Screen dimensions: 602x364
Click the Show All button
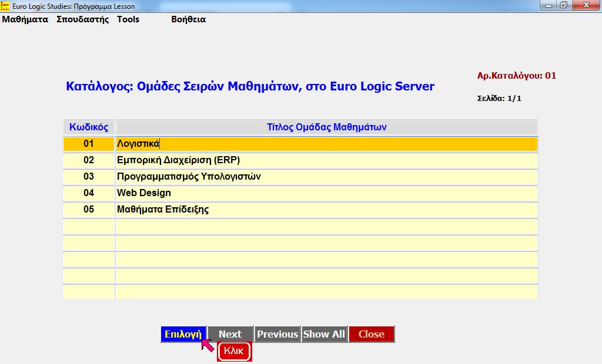click(x=324, y=334)
